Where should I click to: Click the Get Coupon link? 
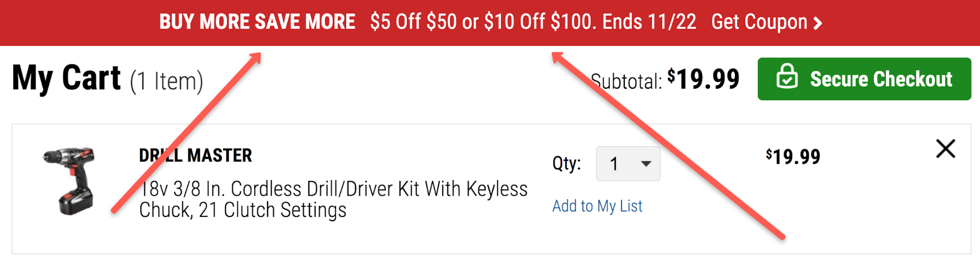[x=759, y=22]
